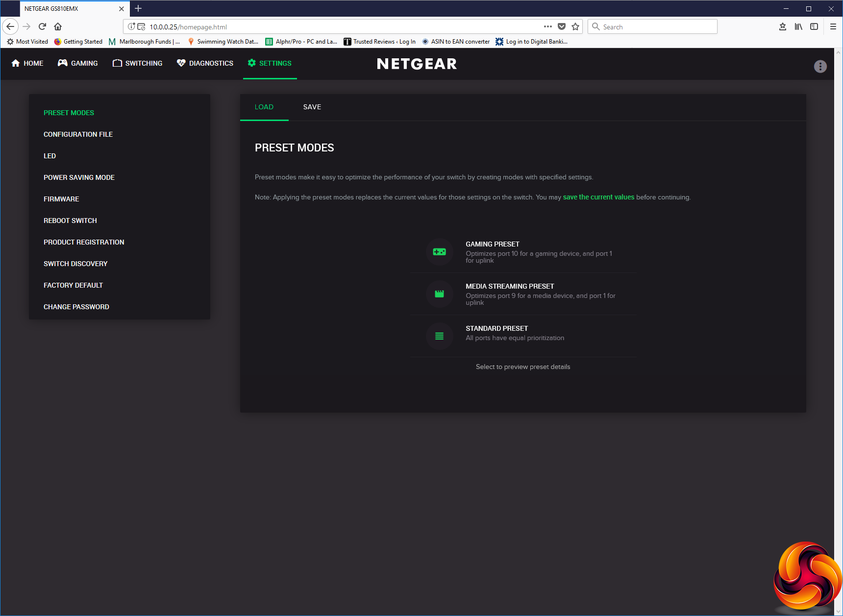Switch to the SAVE tab
843x616 pixels.
coord(312,107)
